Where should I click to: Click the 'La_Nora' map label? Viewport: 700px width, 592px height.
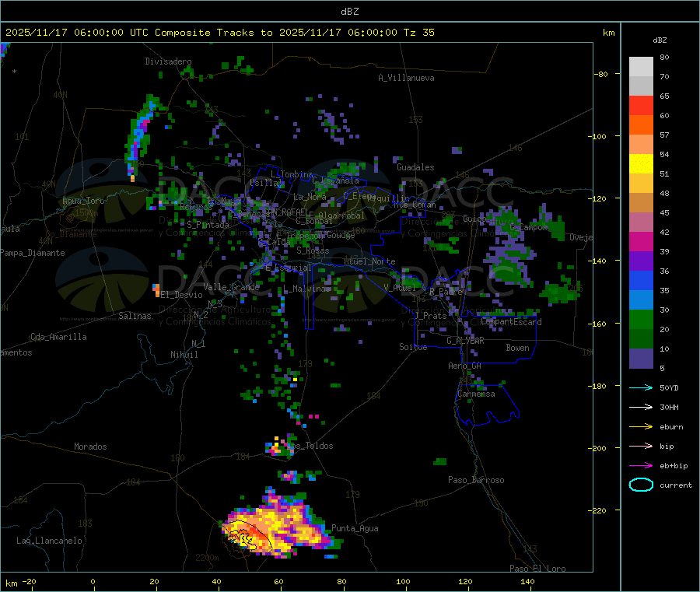coord(310,197)
